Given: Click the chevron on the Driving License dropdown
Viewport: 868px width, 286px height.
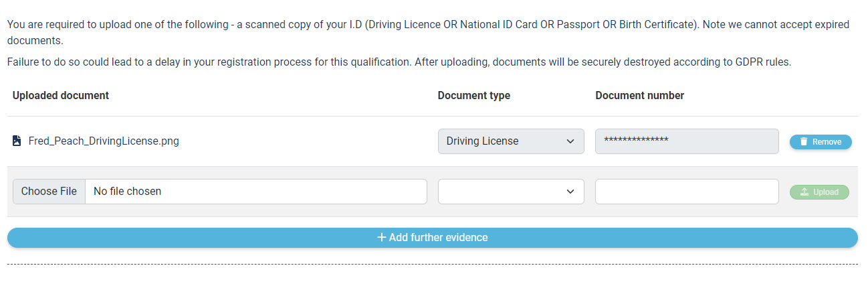Looking at the screenshot, I should click(x=570, y=141).
